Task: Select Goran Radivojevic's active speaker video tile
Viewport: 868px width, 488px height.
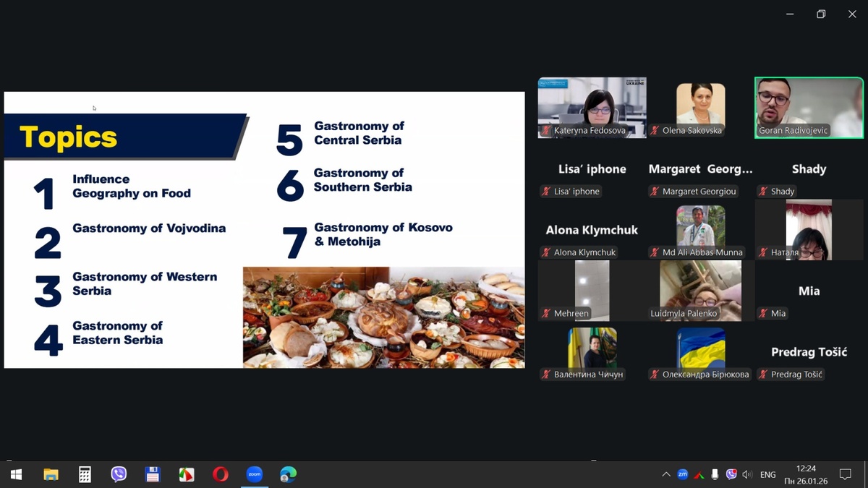Action: [x=809, y=107]
